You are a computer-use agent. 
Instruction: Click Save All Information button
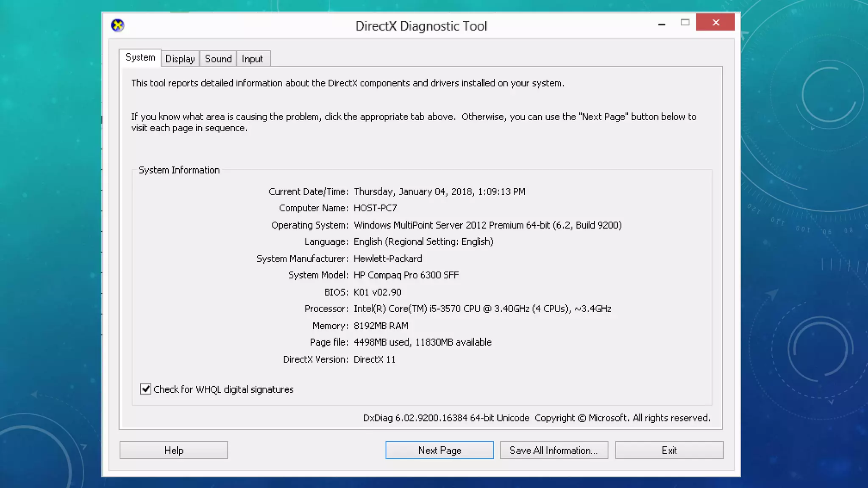click(x=554, y=450)
